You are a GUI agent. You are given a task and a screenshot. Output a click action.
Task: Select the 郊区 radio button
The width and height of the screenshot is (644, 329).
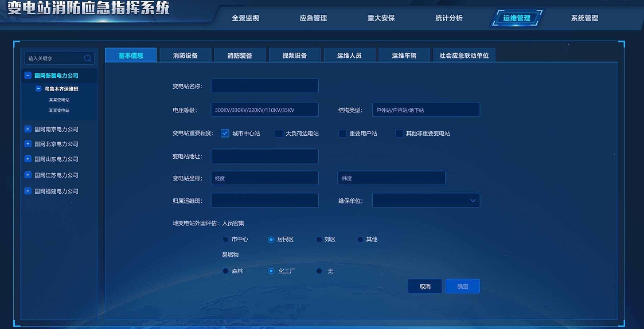pos(319,240)
